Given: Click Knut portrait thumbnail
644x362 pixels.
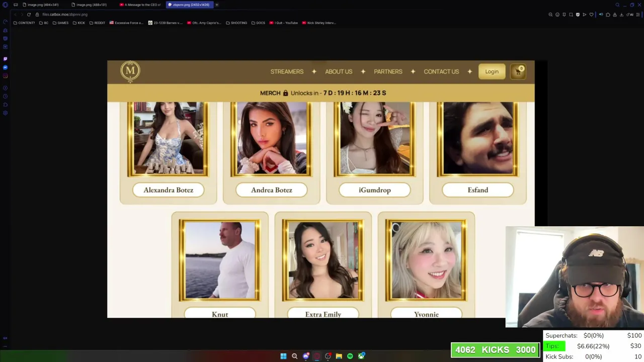Looking at the screenshot, I should (x=220, y=260).
